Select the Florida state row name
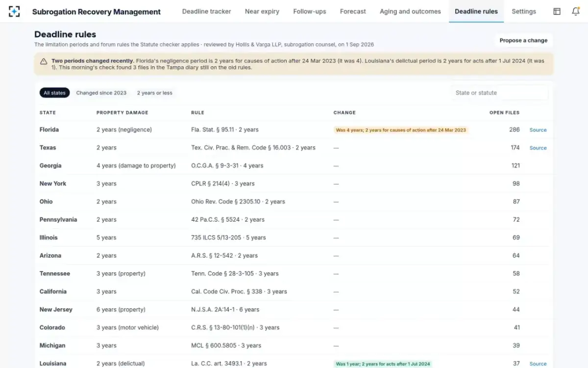588x368 pixels. pos(49,130)
